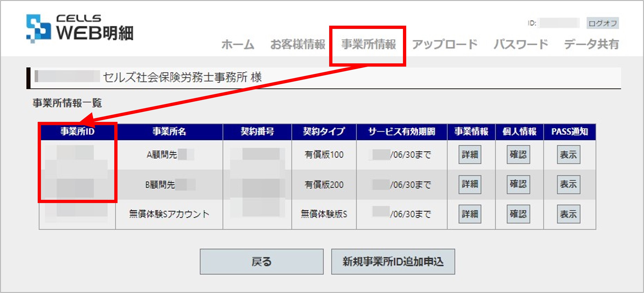Open the アップロード menu
Image resolution: width=644 pixels, height=293 pixels.
pyautogui.click(x=445, y=44)
